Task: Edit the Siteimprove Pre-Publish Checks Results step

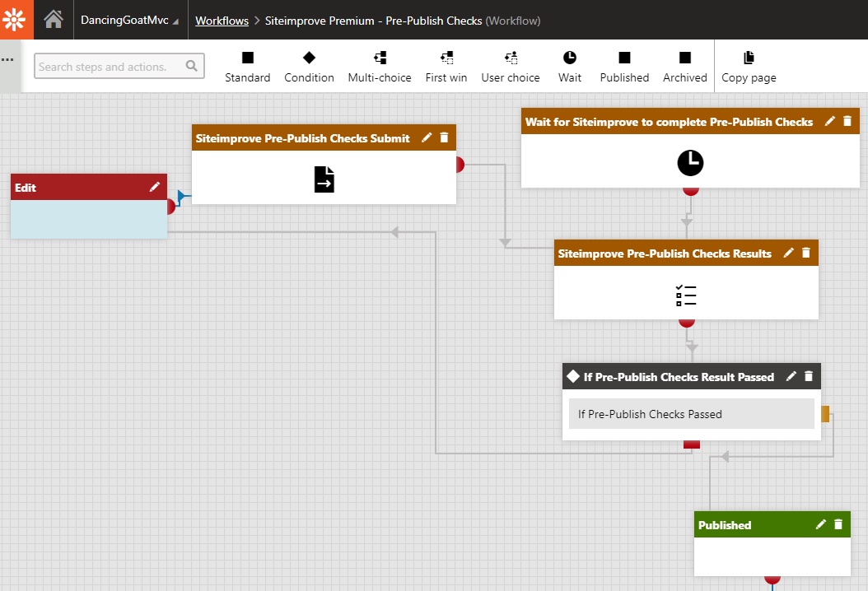Action: 788,253
